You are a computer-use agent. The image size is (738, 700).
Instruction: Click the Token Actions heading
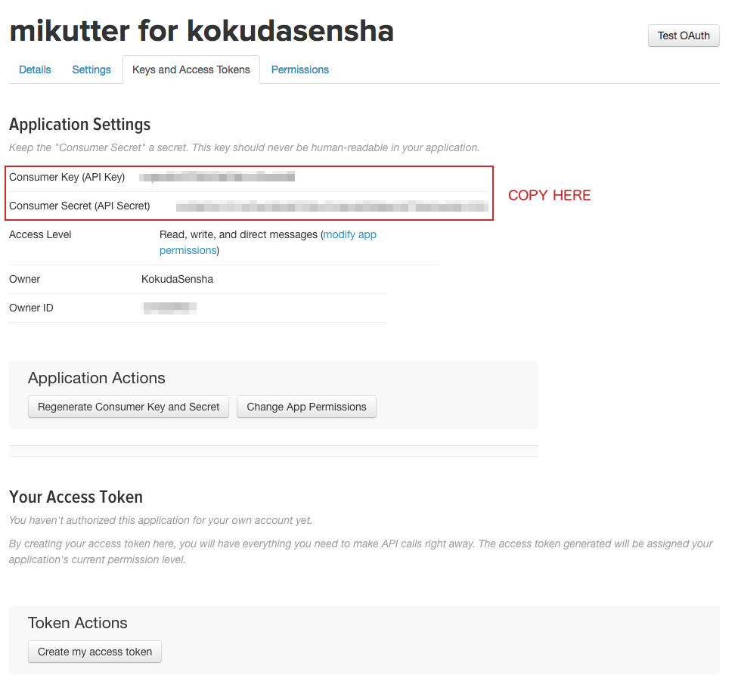(78, 623)
